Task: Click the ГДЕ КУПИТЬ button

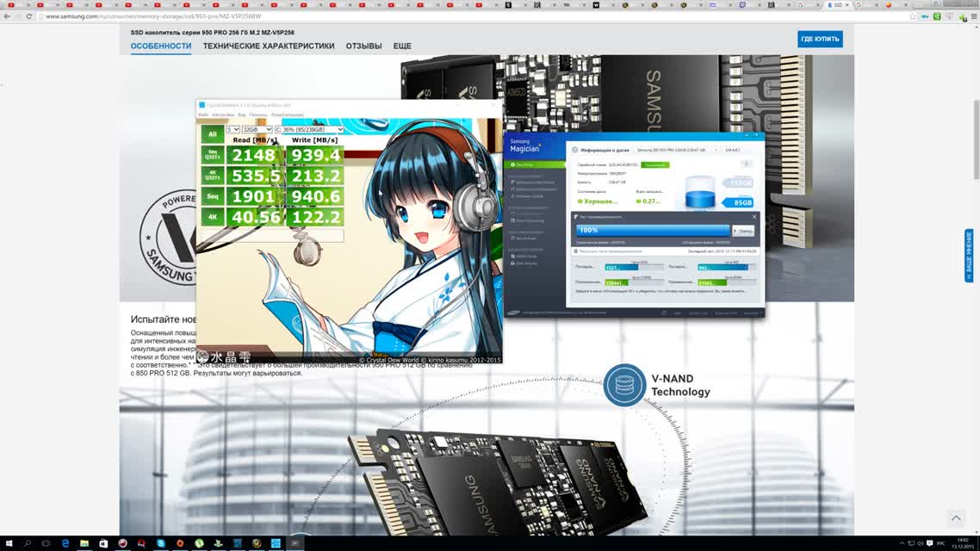Action: 820,40
